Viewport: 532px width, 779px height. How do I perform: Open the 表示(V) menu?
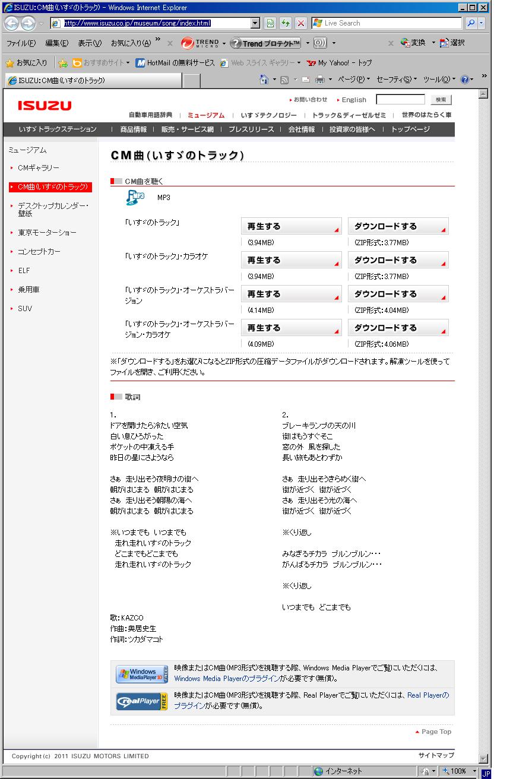click(90, 43)
